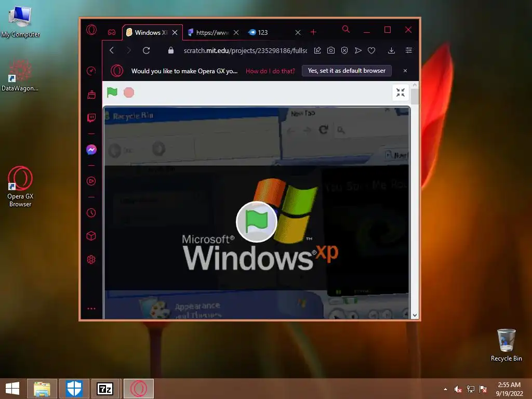The image size is (532, 399).
Task: Close the 123 tab
Action: 298,33
